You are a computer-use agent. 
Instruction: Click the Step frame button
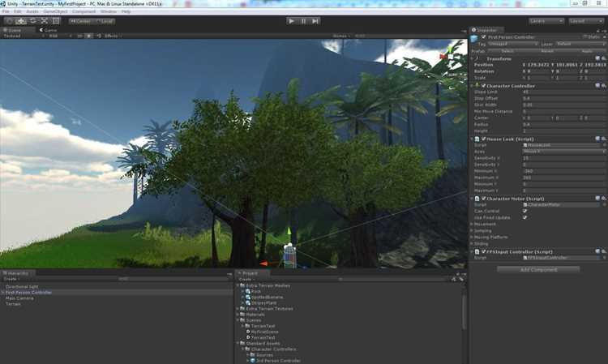coord(315,21)
